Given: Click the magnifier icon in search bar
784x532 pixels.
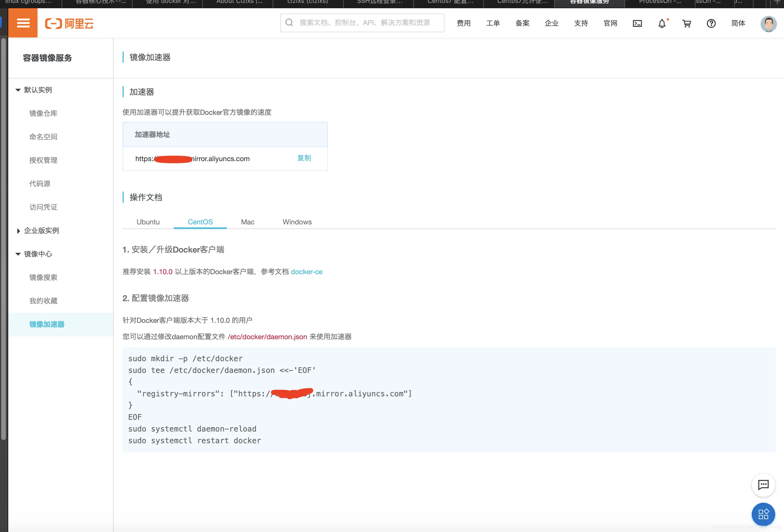Looking at the screenshot, I should [289, 22].
